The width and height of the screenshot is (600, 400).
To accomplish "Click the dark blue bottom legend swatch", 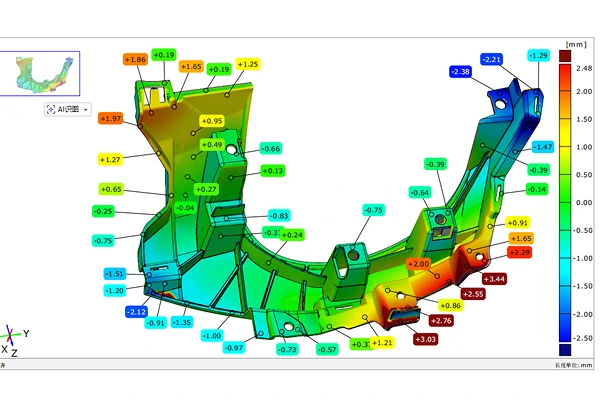I will click(x=565, y=350).
